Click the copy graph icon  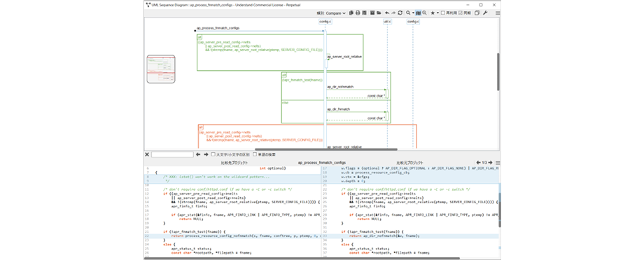pyautogui.click(x=351, y=13)
